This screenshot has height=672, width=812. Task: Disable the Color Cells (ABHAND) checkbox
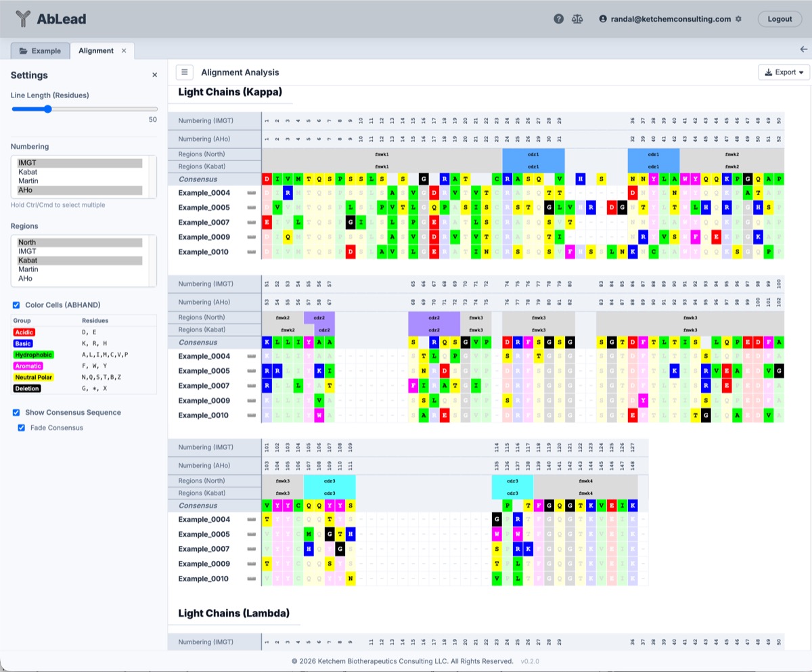[17, 304]
